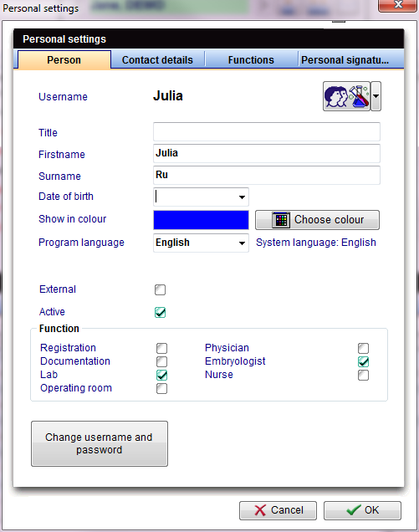Viewport: 419px width, 532px height.
Task: Uncheck the Active checkbox
Action: (160, 312)
